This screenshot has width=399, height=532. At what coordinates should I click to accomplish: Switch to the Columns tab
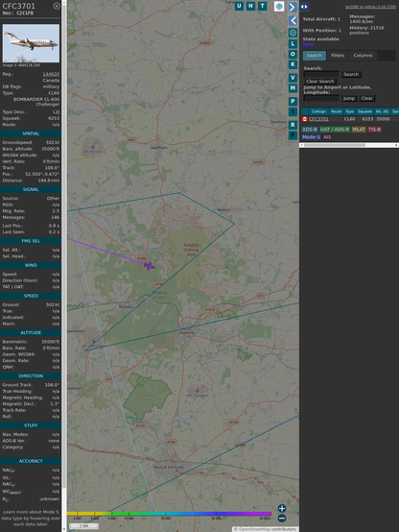[x=363, y=56]
